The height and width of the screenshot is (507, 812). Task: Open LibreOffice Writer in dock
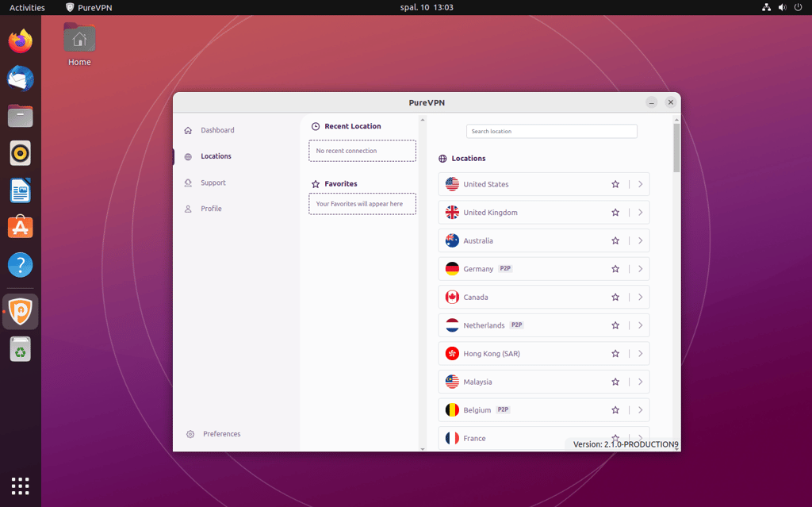coord(20,190)
